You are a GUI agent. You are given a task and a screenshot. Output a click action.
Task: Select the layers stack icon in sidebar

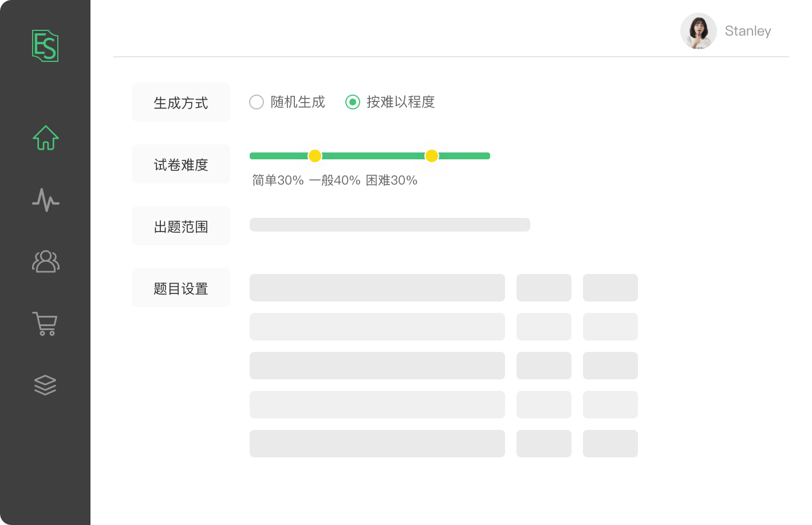point(45,385)
